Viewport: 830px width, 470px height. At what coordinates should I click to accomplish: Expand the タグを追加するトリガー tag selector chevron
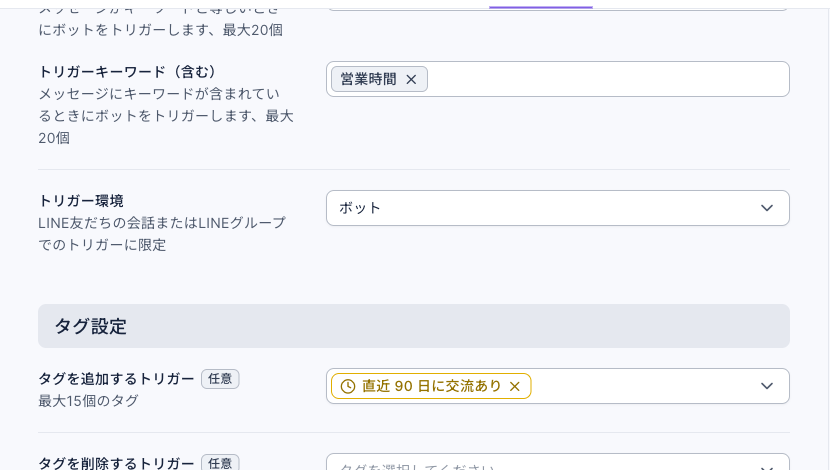pyautogui.click(x=766, y=386)
